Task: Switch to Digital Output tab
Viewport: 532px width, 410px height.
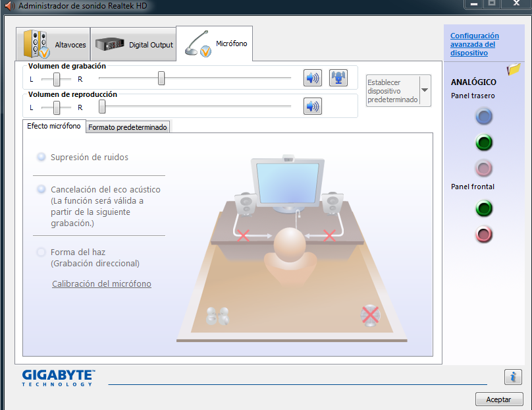Action: coord(134,44)
